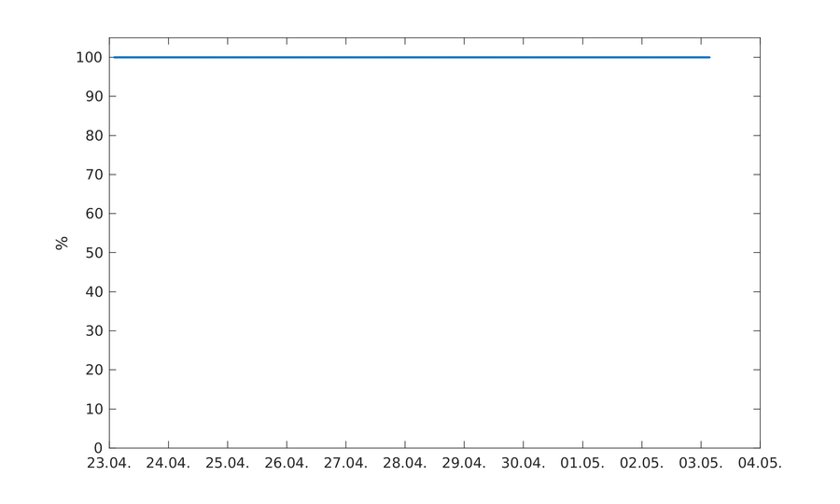Click the y-axis label 0
This screenshot has height=504, width=840.
click(98, 448)
